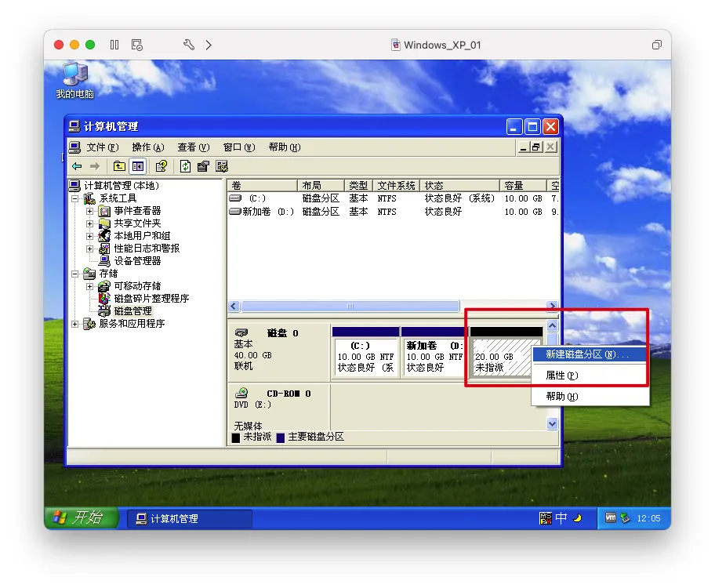
Task: Expand the 本地用户和组 node
Action: 90,236
